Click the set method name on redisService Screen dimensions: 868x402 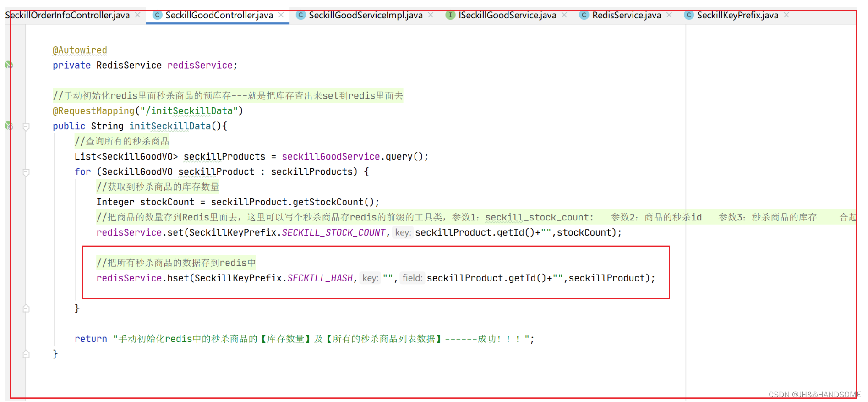point(175,232)
